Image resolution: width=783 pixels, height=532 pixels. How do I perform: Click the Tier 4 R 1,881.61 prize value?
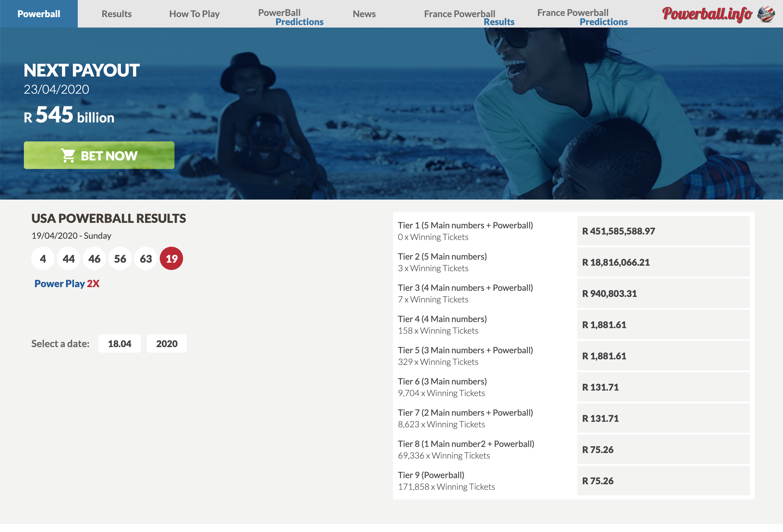click(x=604, y=325)
